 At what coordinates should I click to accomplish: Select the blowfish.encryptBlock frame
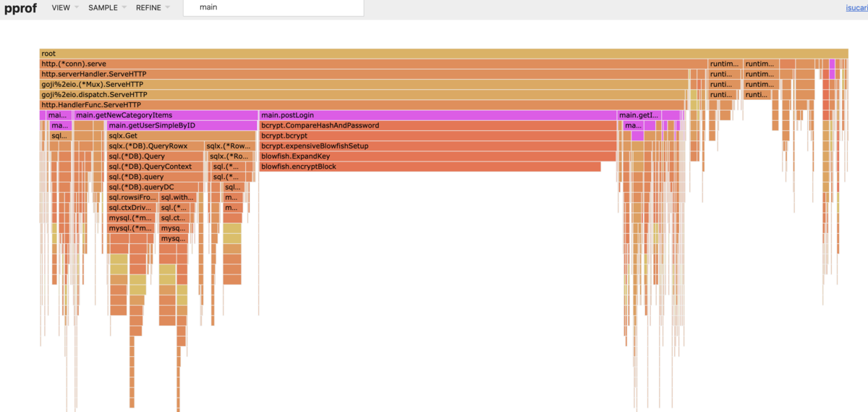[x=430, y=167]
